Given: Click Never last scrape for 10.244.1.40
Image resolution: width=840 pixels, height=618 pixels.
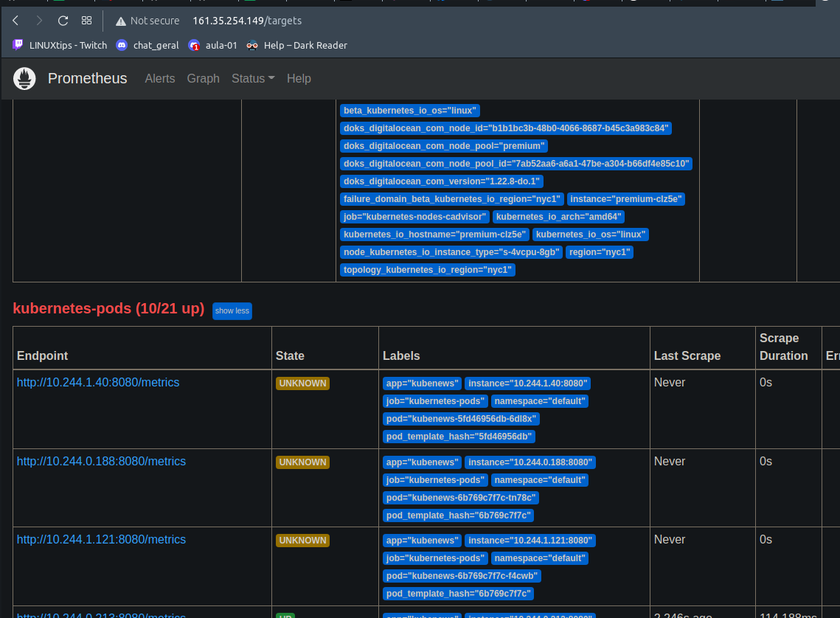Looking at the screenshot, I should [670, 382].
